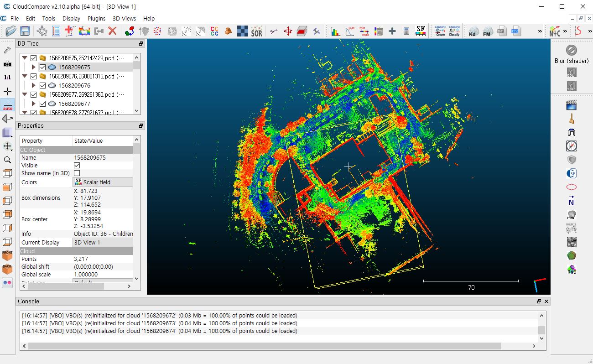Click the Save disk icon in toolbar

[25, 31]
